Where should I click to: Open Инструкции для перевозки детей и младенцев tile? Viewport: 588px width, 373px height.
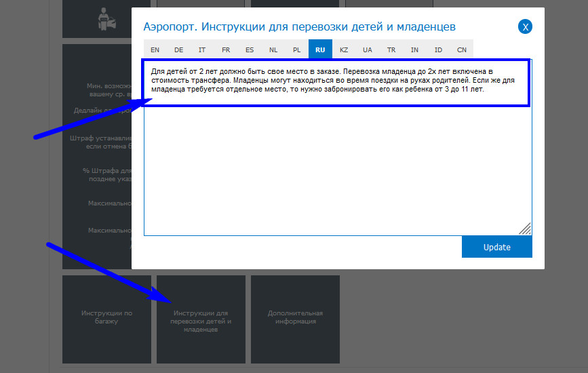[201, 319]
